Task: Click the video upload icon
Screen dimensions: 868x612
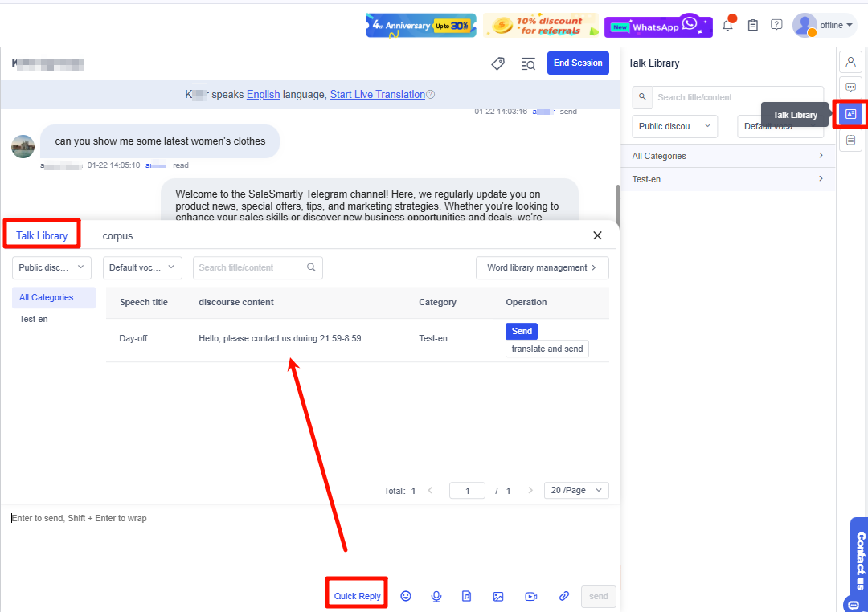Action: coord(530,596)
